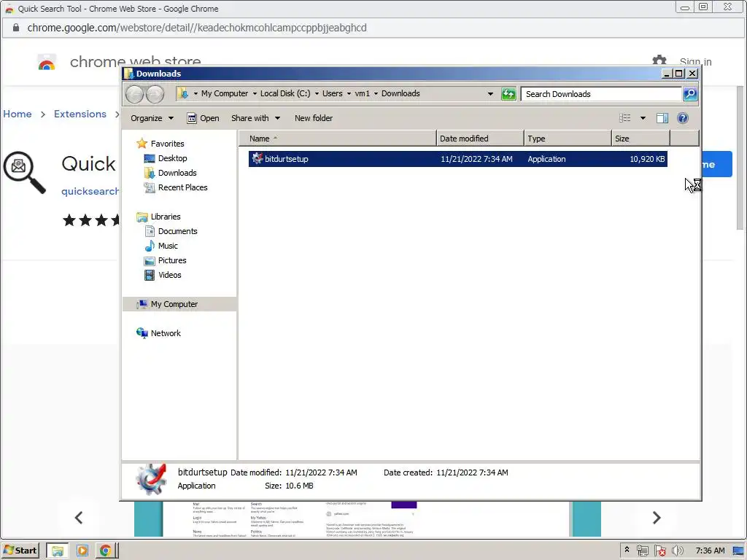
Task: Click the green Refresh button beside address bar
Action: pyautogui.click(x=508, y=94)
